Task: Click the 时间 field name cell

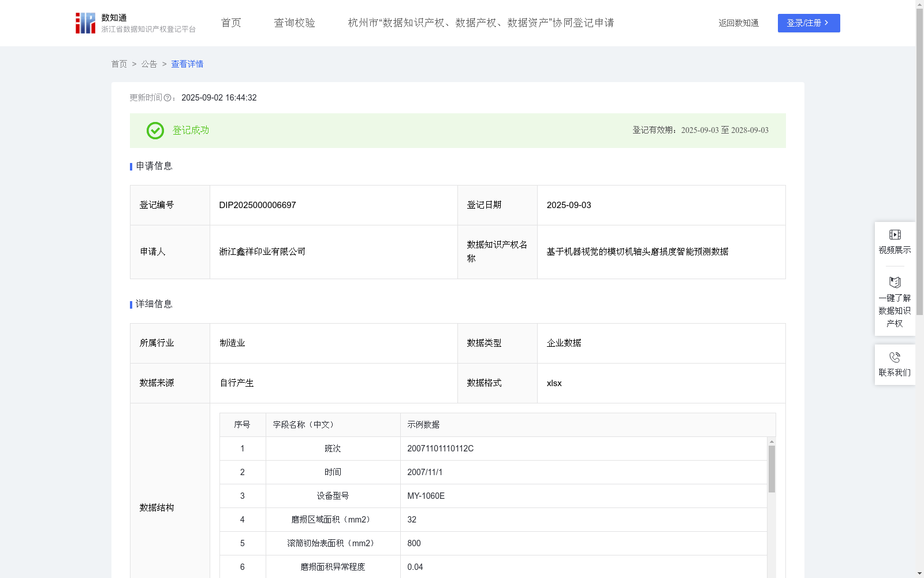Action: (333, 472)
